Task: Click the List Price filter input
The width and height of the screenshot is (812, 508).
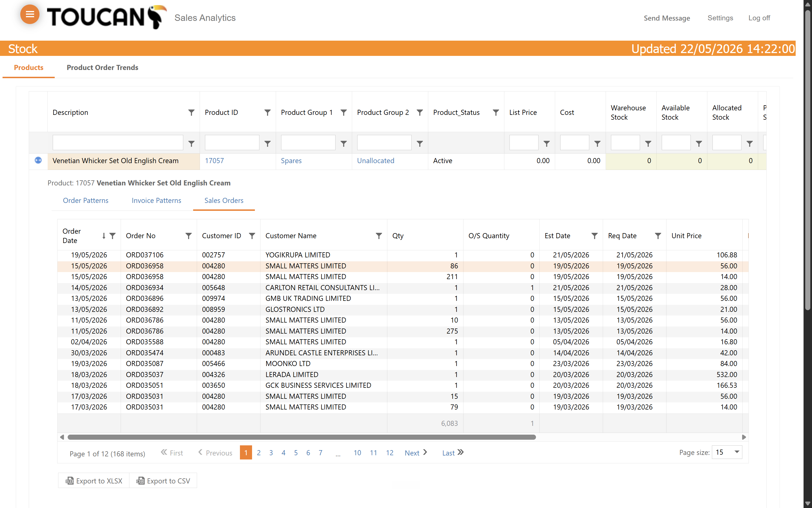Action: (524, 143)
